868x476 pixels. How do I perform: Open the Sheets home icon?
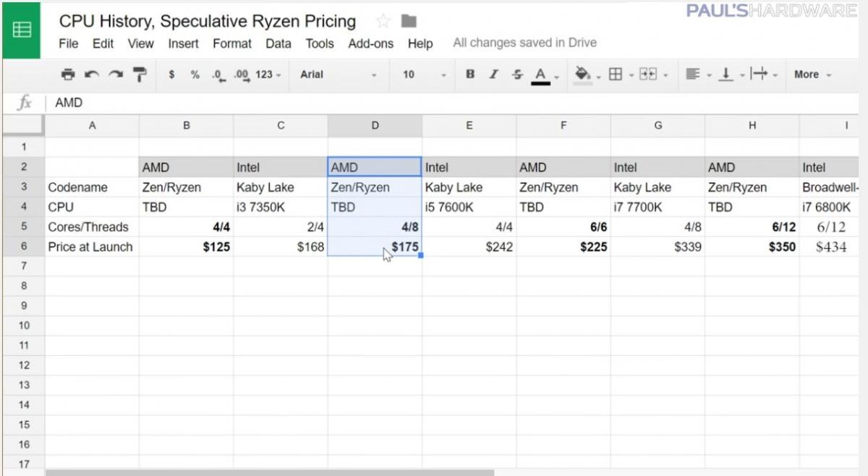(x=22, y=30)
